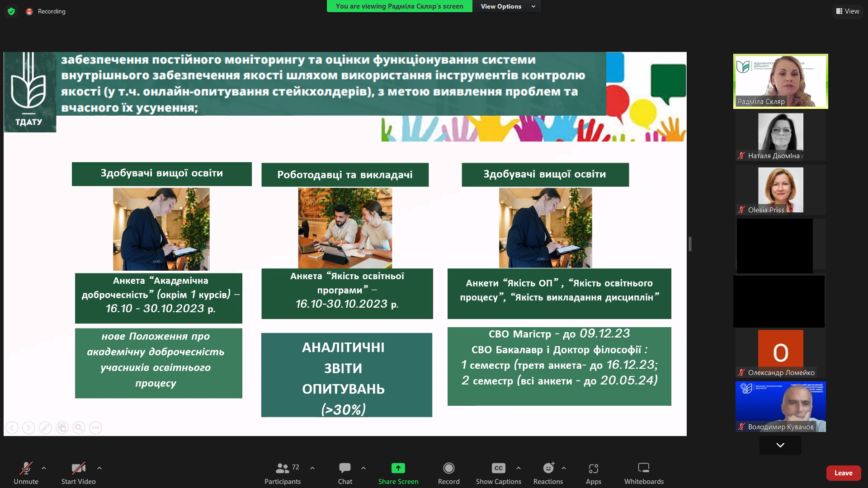This screenshot has width=868, height=488.
Task: Open the Apps panel
Action: 593,473
